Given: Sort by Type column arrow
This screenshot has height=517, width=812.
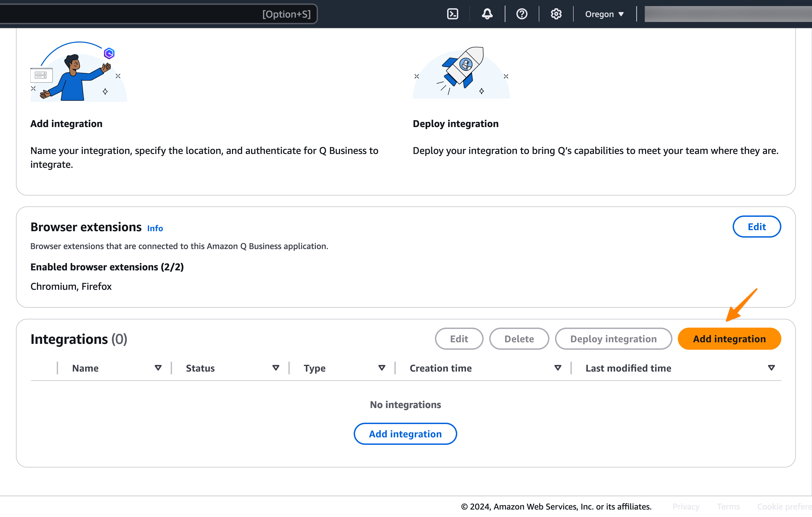Looking at the screenshot, I should click(x=381, y=368).
